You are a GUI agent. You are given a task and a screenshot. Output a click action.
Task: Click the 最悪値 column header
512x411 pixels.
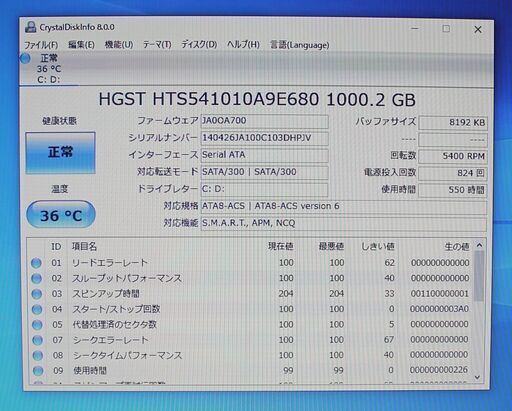[331, 247]
